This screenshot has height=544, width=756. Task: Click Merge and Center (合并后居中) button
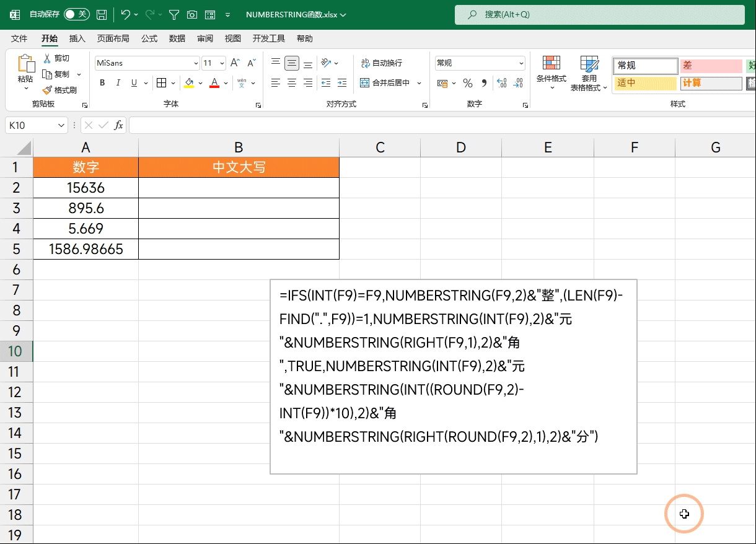385,83
